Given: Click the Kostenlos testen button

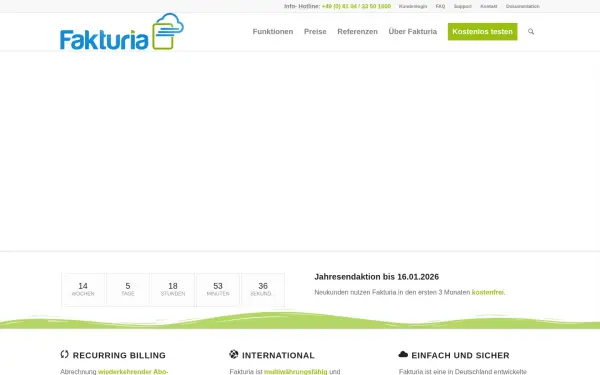Looking at the screenshot, I should (x=483, y=32).
